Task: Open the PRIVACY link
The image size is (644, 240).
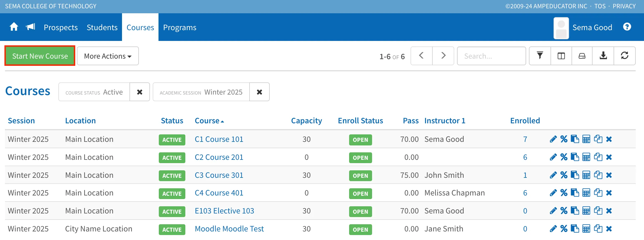Action: pos(624,6)
